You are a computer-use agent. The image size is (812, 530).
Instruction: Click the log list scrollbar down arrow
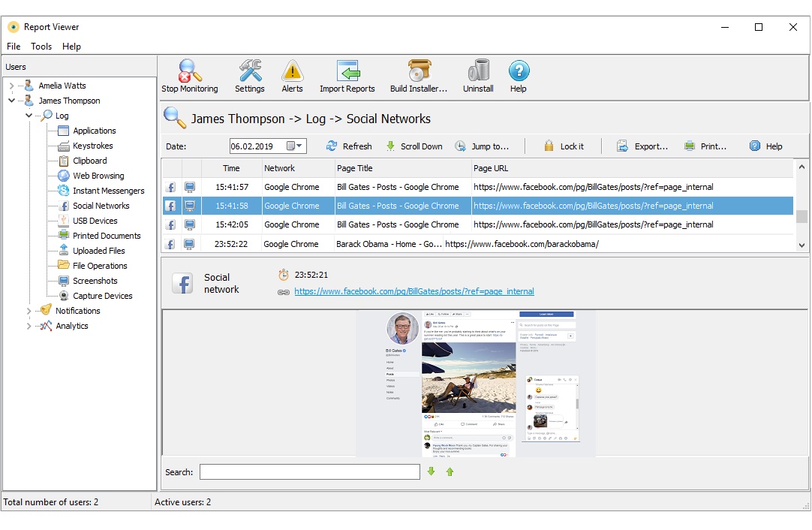point(801,245)
